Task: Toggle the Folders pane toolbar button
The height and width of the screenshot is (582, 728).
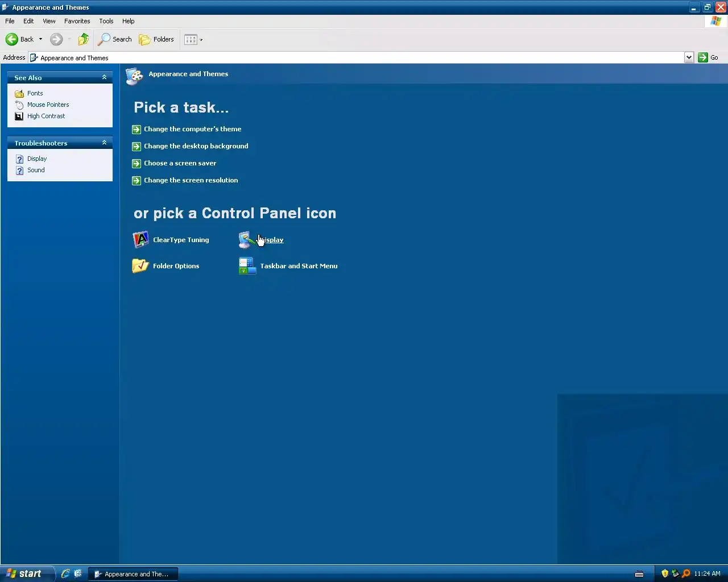Action: point(156,39)
